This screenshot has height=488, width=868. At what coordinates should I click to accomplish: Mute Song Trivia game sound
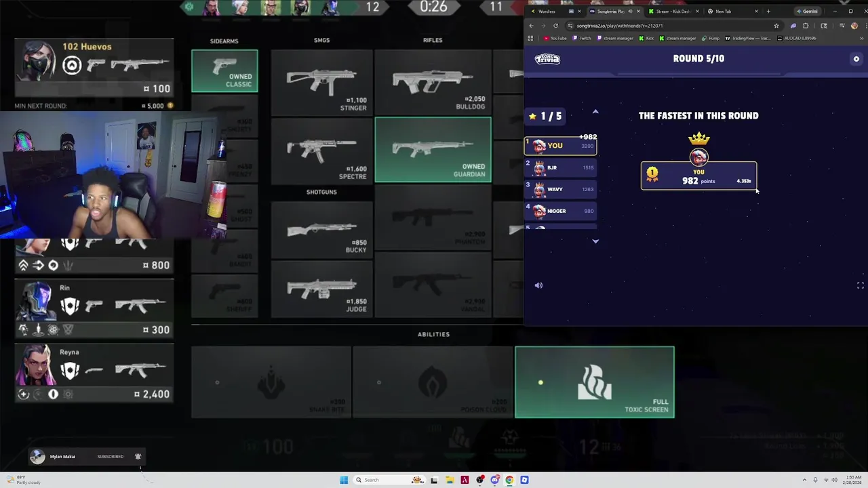click(x=538, y=285)
